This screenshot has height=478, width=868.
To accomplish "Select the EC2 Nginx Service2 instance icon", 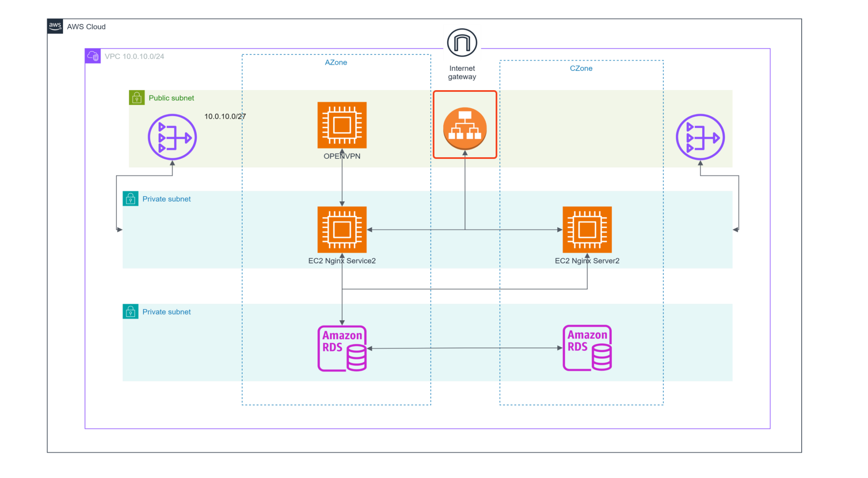I will 342,229.
